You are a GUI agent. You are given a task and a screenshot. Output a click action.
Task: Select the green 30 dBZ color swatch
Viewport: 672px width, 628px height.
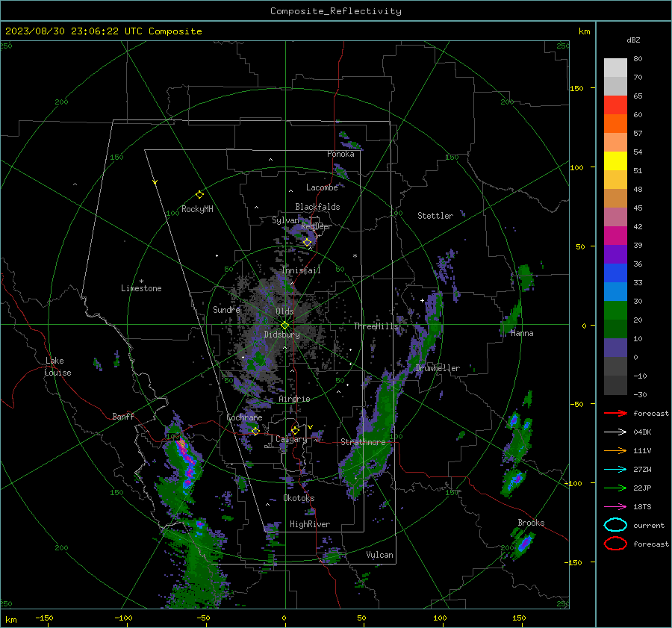(x=615, y=310)
